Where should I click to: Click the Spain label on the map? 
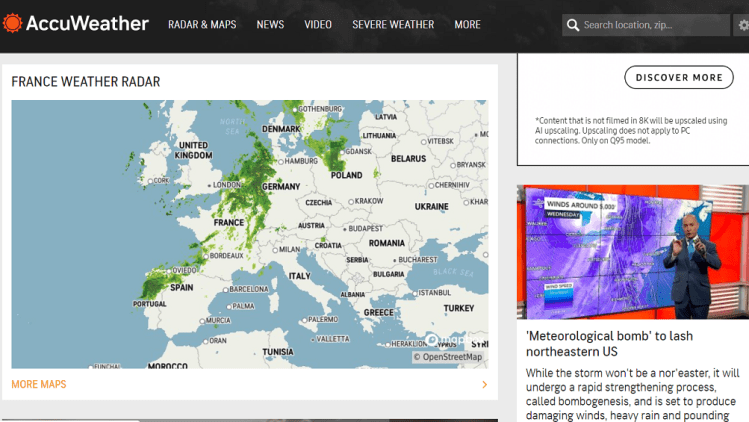click(182, 288)
